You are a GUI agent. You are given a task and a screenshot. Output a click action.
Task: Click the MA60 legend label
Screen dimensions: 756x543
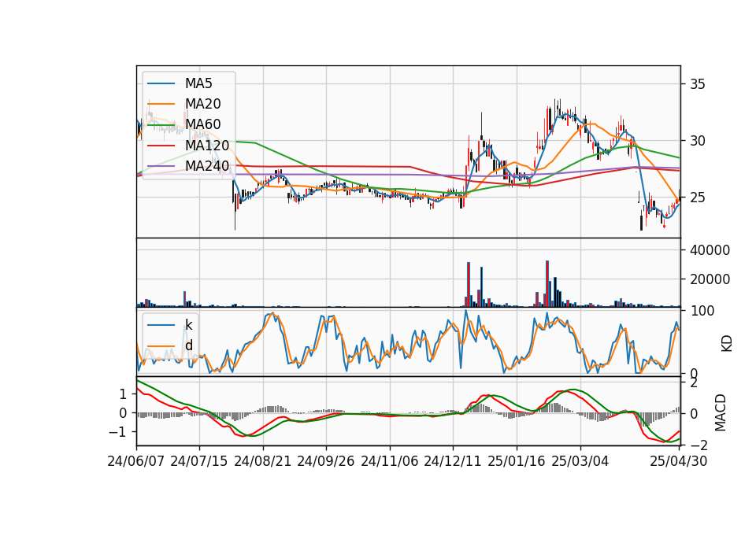click(203, 124)
